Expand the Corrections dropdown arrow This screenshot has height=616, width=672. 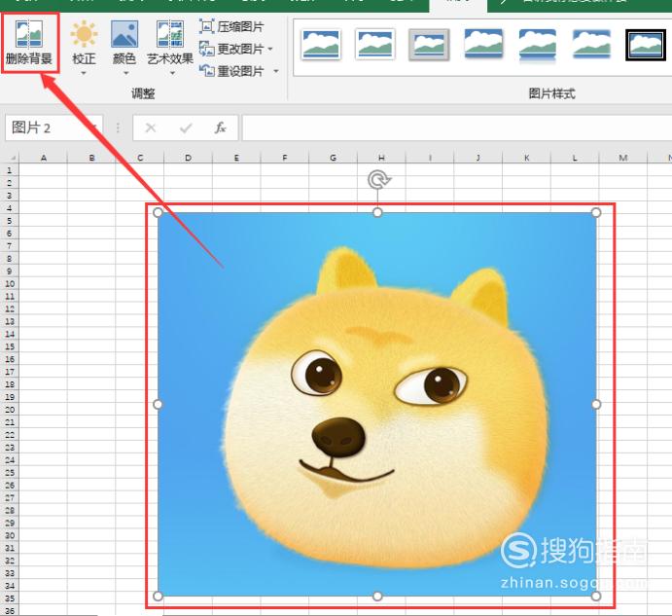[x=84, y=74]
